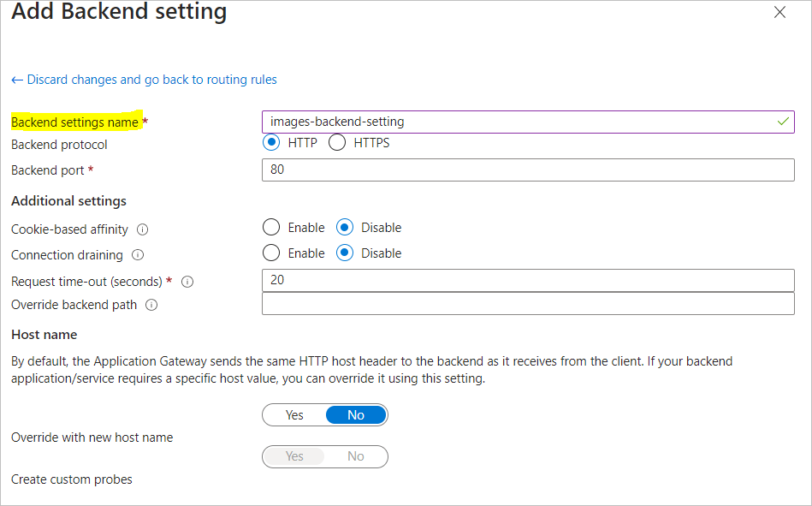Select the HTTP backend protocol
This screenshot has width=812, height=506.
pyautogui.click(x=271, y=142)
